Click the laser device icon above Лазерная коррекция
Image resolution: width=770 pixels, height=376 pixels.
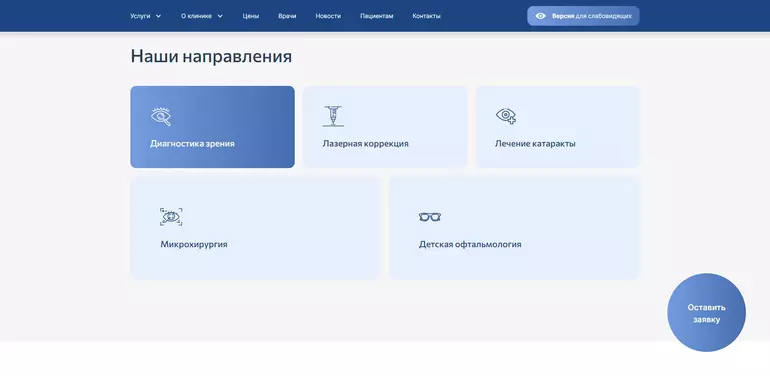(x=333, y=116)
